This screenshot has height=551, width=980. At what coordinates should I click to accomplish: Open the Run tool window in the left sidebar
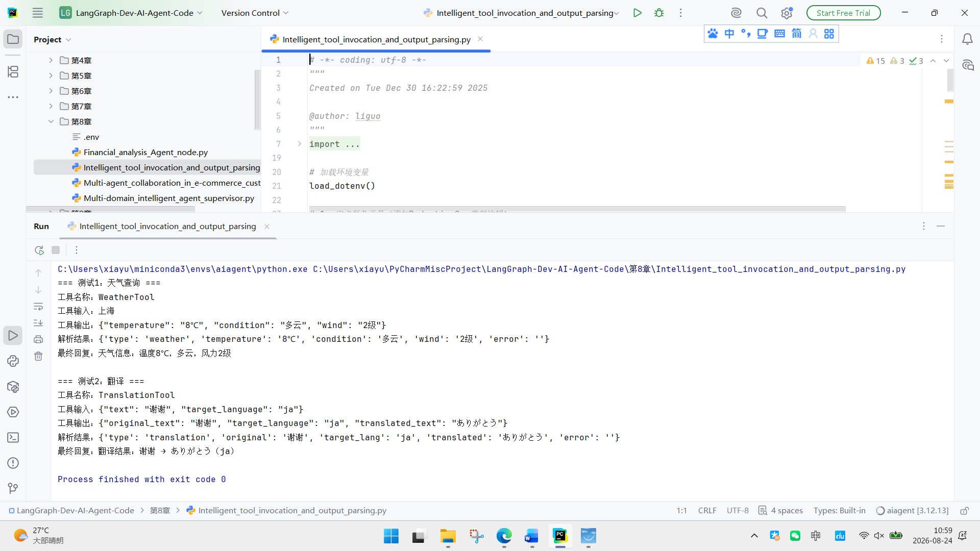[13, 336]
